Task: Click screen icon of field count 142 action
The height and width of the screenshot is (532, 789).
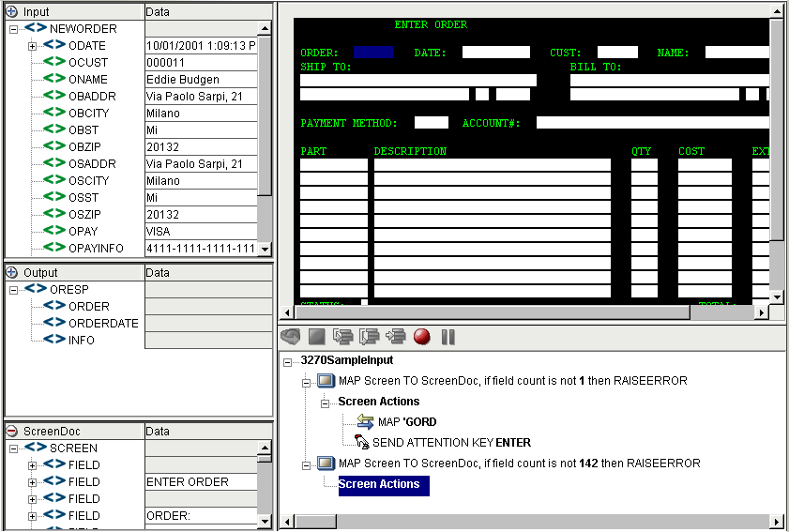Action: click(x=326, y=463)
